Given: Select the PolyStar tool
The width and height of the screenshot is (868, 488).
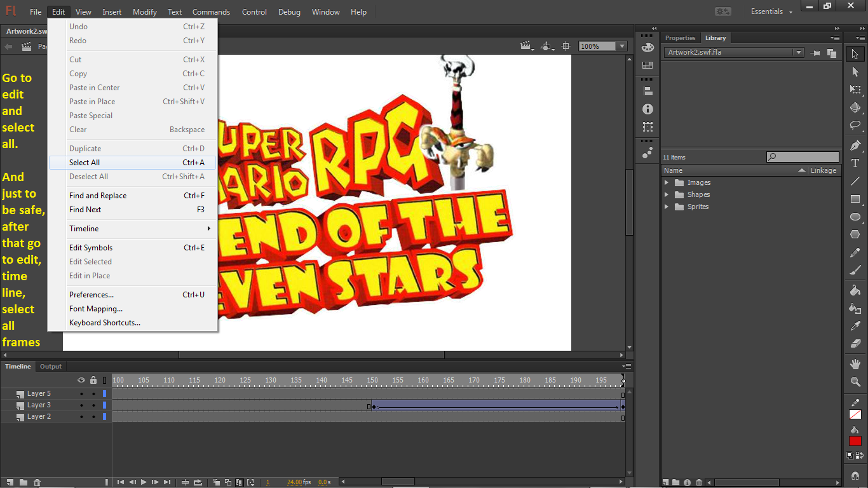Looking at the screenshot, I should click(855, 234).
